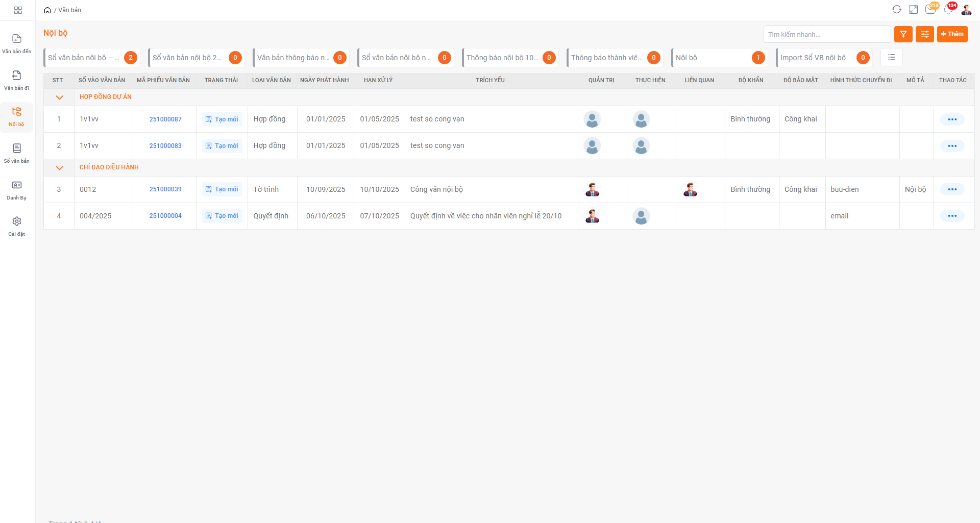Image resolution: width=980 pixels, height=523 pixels.
Task: Collapse the HỢP ĐỒNG DỰ ÁN group
Action: tap(59, 97)
